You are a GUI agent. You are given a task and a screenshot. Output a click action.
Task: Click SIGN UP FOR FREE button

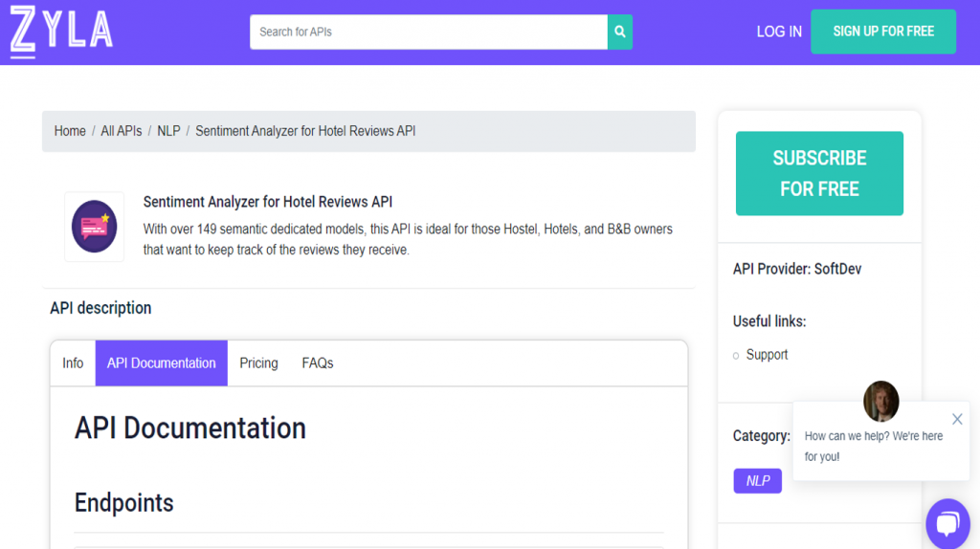(x=883, y=32)
